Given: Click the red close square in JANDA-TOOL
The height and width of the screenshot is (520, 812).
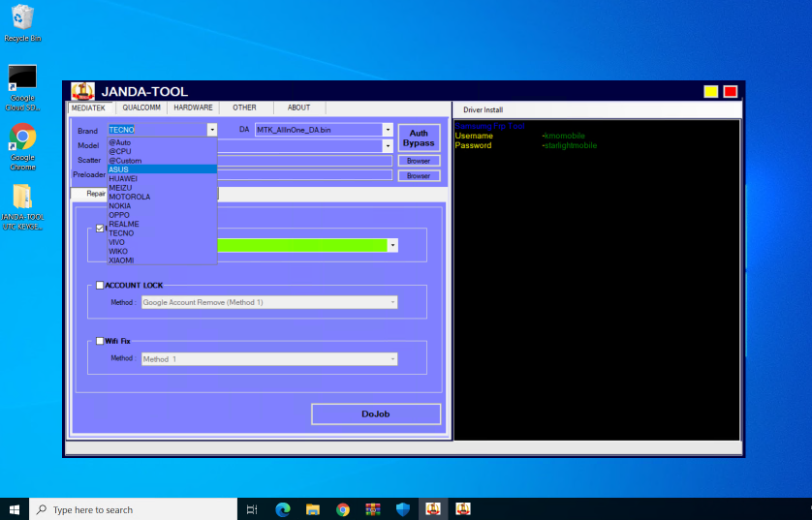Looking at the screenshot, I should pos(731,92).
